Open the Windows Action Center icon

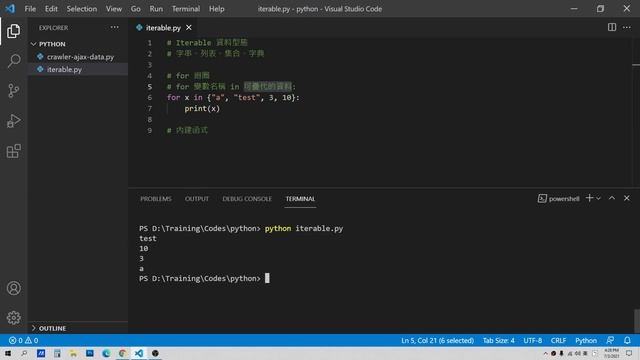pos(629,353)
